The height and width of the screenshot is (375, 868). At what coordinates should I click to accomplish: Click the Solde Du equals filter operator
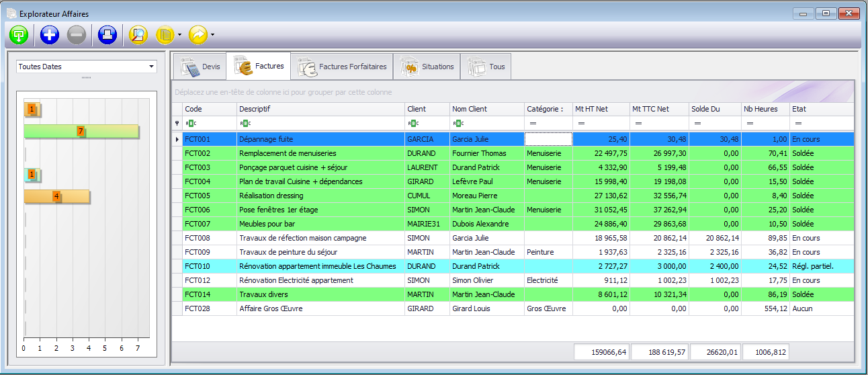click(697, 123)
